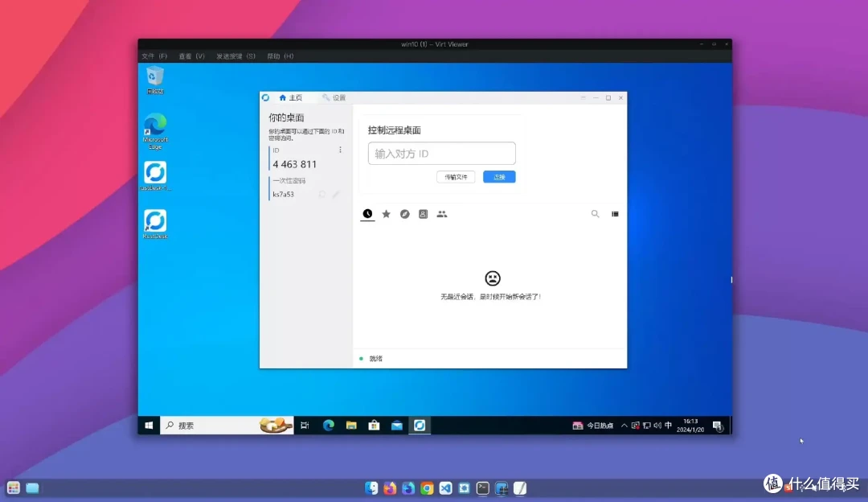The height and width of the screenshot is (502, 868).
Task: Click RustDesk icon on Windows taskbar
Action: (x=420, y=426)
